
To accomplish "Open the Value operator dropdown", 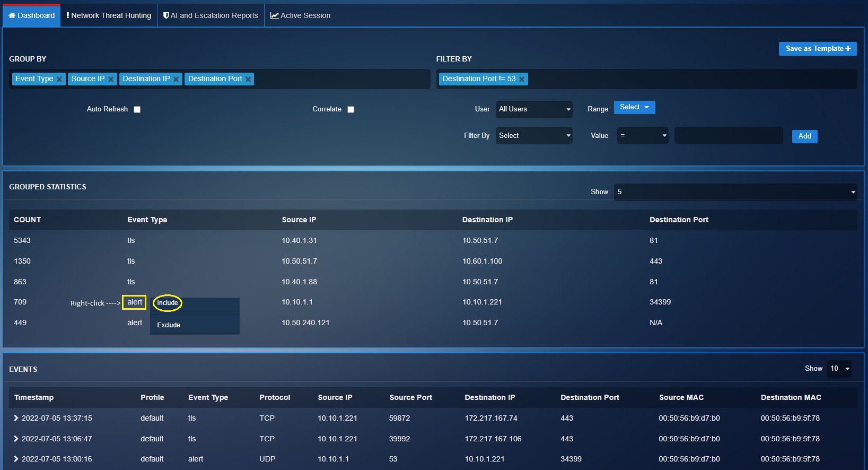I will point(643,136).
